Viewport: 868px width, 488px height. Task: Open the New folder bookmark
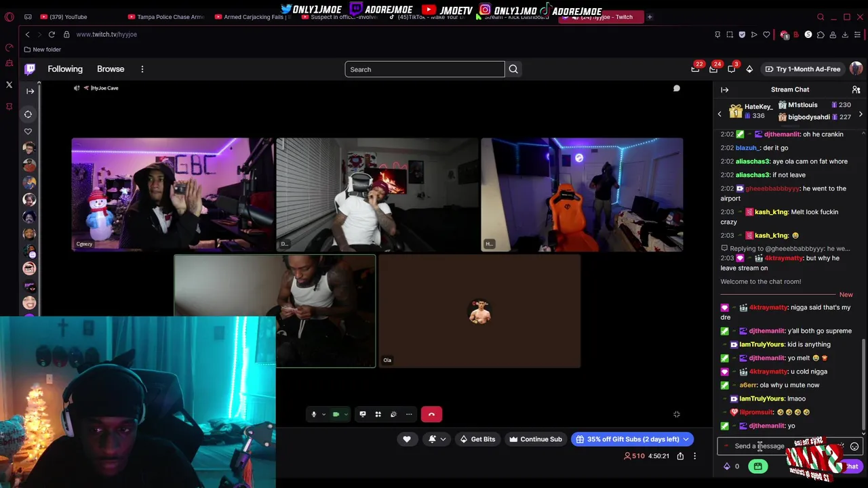click(42, 49)
